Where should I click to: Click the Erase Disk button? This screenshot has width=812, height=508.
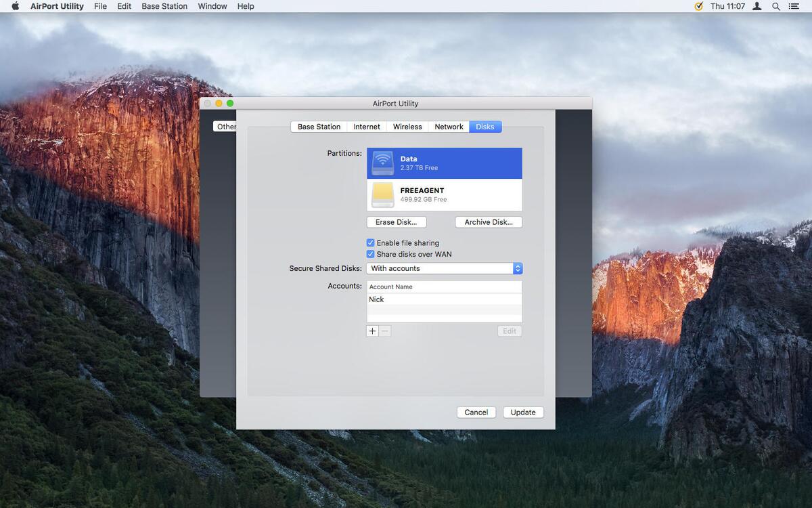coord(397,222)
